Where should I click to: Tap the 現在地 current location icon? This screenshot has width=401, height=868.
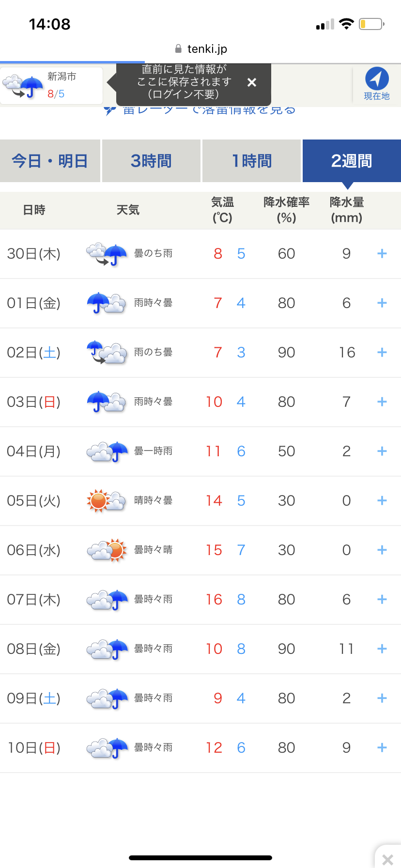[376, 83]
